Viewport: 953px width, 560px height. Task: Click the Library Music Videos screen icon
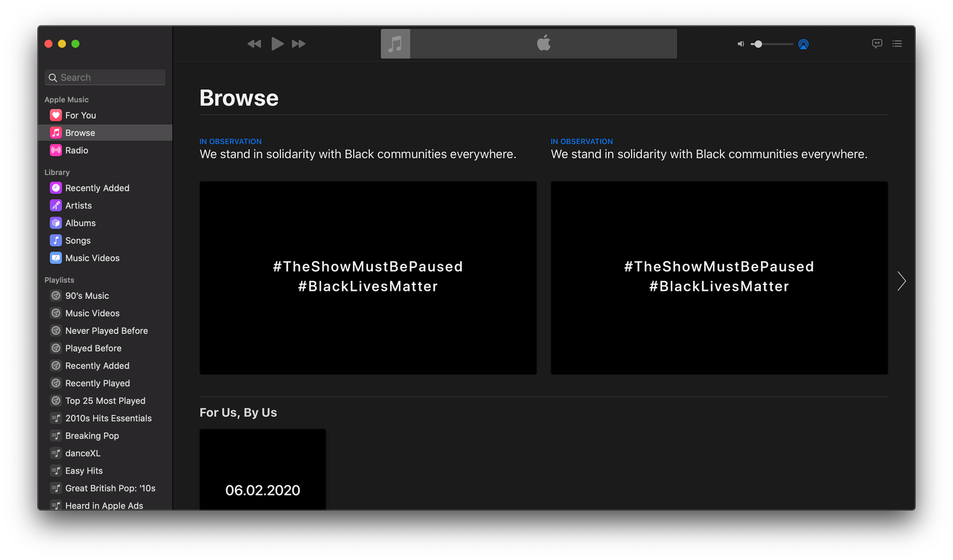tap(56, 258)
